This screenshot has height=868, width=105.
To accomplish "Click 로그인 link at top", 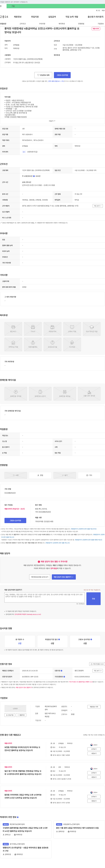I will [x=98, y=10].
